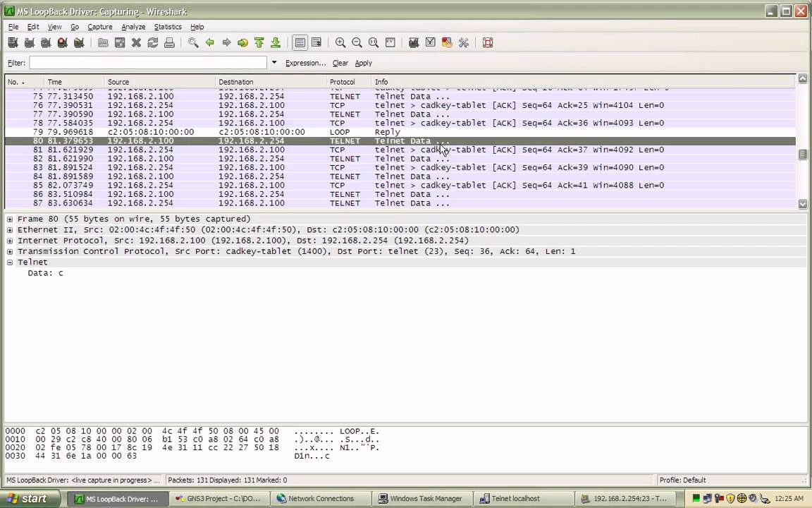
Task: Expand Transmission Control Protocol tree node
Action: [x=10, y=252]
